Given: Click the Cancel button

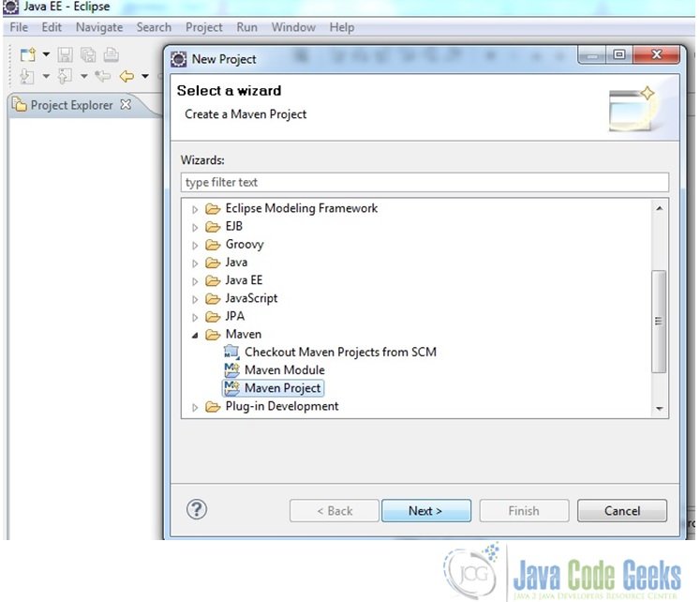Looking at the screenshot, I should (622, 510).
